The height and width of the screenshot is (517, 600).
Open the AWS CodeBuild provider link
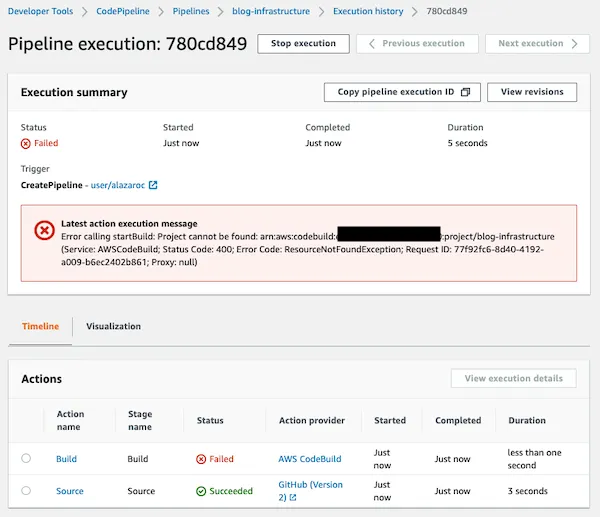[310, 459]
